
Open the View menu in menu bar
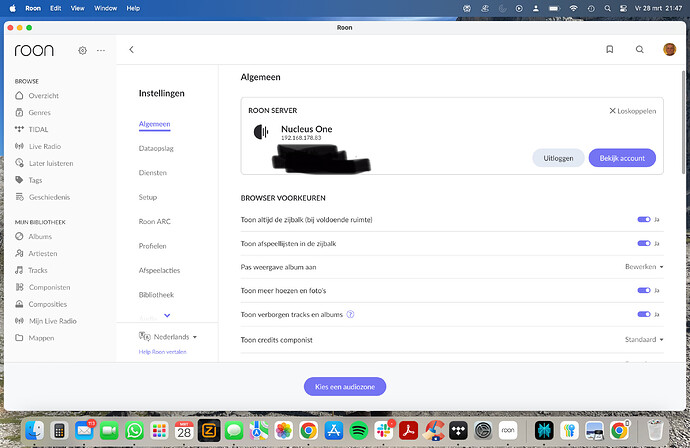77,8
